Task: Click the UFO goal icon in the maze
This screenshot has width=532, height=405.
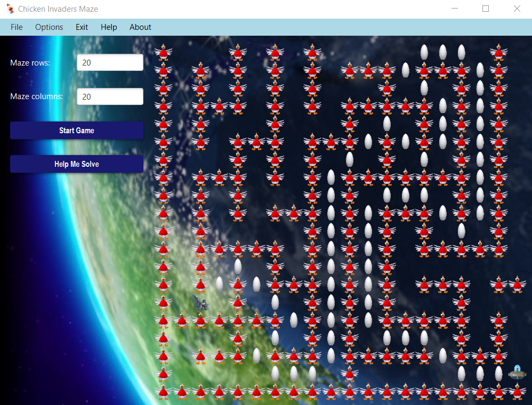Action: (x=517, y=372)
